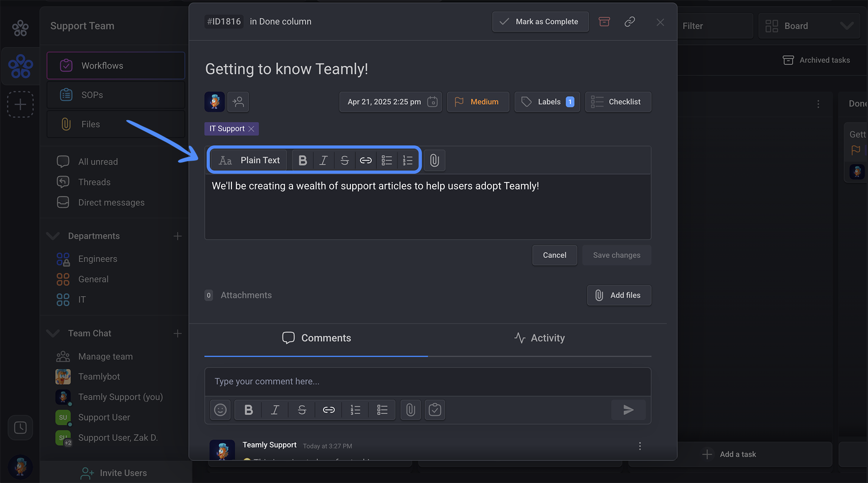Click the assigned user's avatar in task header
Viewport: 868px width, 483px height.
tap(214, 102)
